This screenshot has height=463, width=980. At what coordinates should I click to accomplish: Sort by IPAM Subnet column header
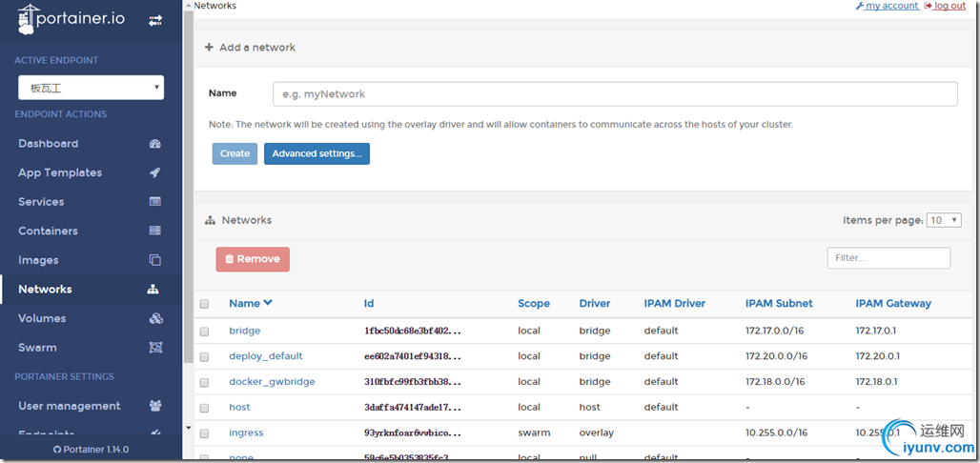click(x=780, y=304)
